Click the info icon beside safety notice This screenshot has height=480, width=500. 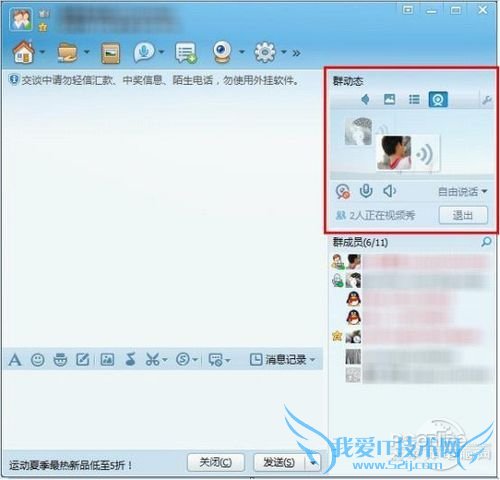pos(14,80)
